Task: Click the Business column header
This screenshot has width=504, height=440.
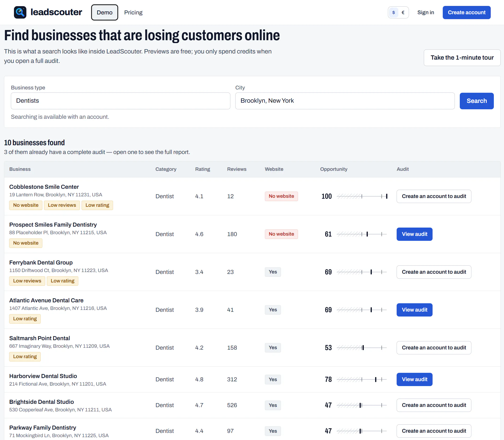Action: click(20, 169)
